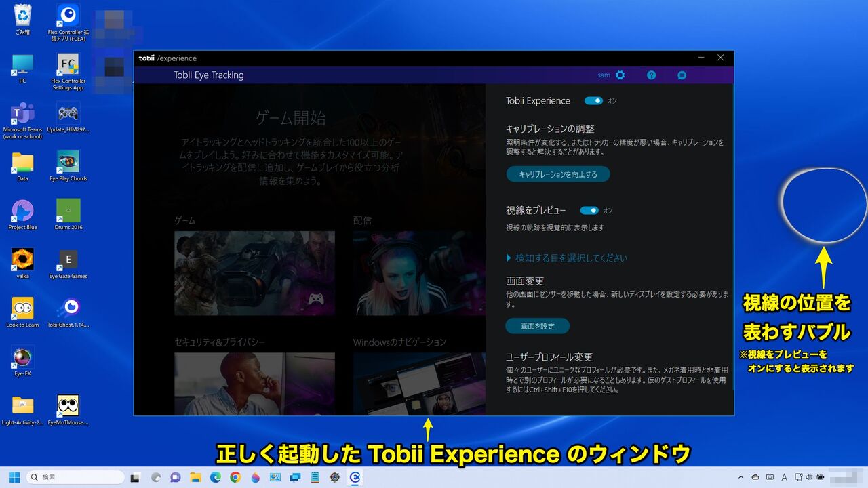Select the Data folder icon

(22, 166)
